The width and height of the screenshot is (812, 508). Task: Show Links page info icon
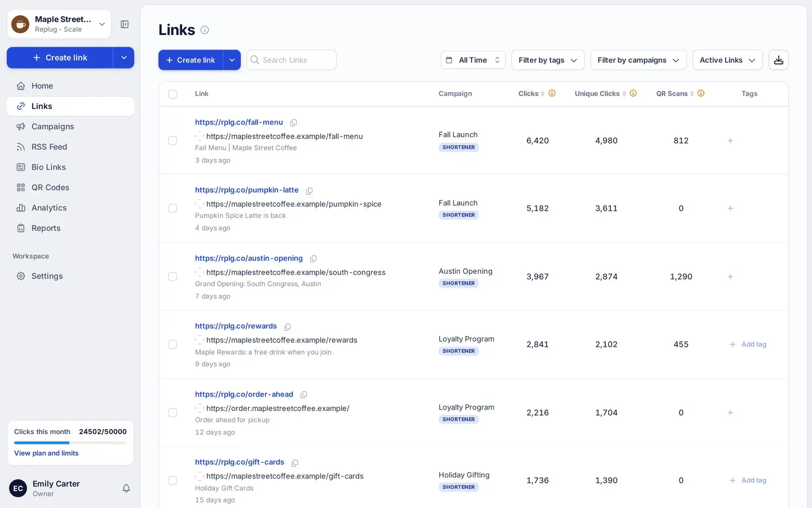pos(205,30)
